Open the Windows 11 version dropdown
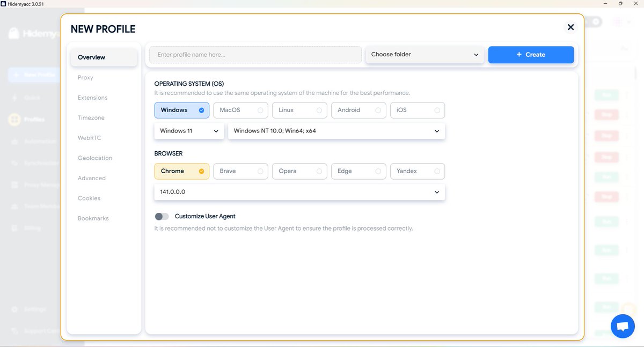 click(x=189, y=131)
